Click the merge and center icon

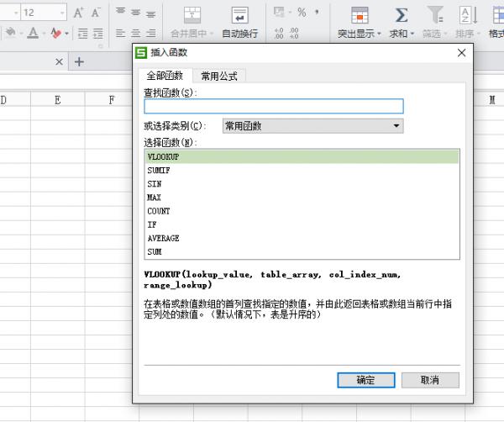(x=192, y=15)
